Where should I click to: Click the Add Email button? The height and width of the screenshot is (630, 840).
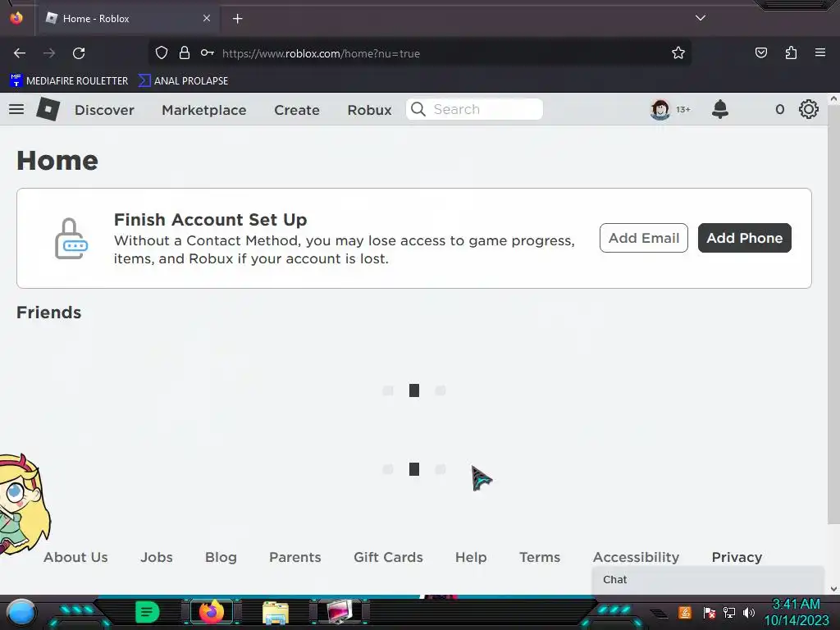(x=643, y=238)
